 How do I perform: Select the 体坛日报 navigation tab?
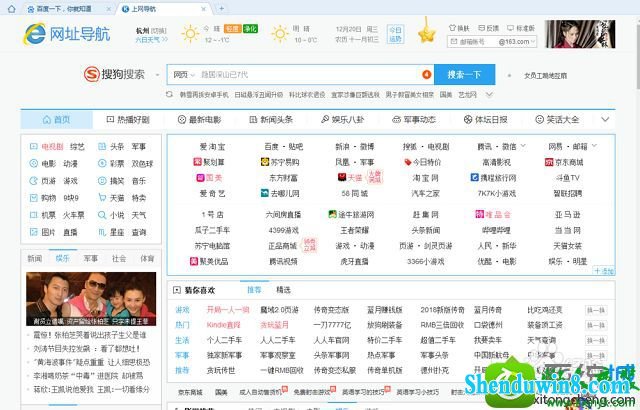(485, 120)
